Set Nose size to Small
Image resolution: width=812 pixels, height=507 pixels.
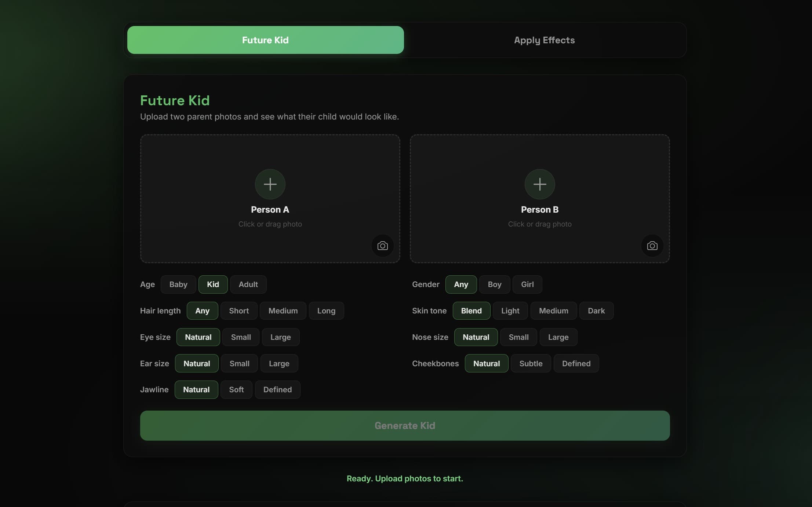point(518,337)
